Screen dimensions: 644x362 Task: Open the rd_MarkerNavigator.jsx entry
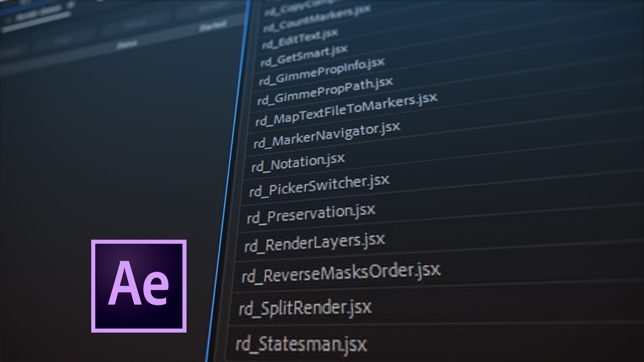pyautogui.click(x=327, y=134)
